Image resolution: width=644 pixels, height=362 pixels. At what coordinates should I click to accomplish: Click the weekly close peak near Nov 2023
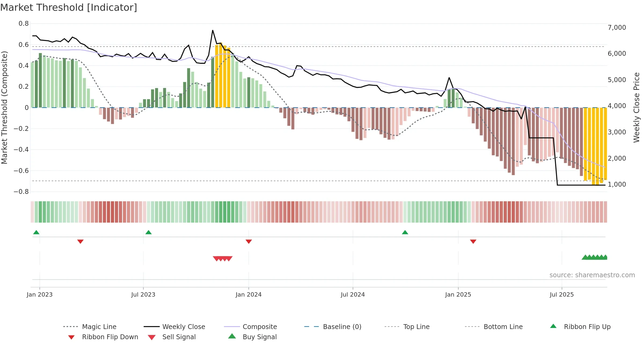point(213,30)
